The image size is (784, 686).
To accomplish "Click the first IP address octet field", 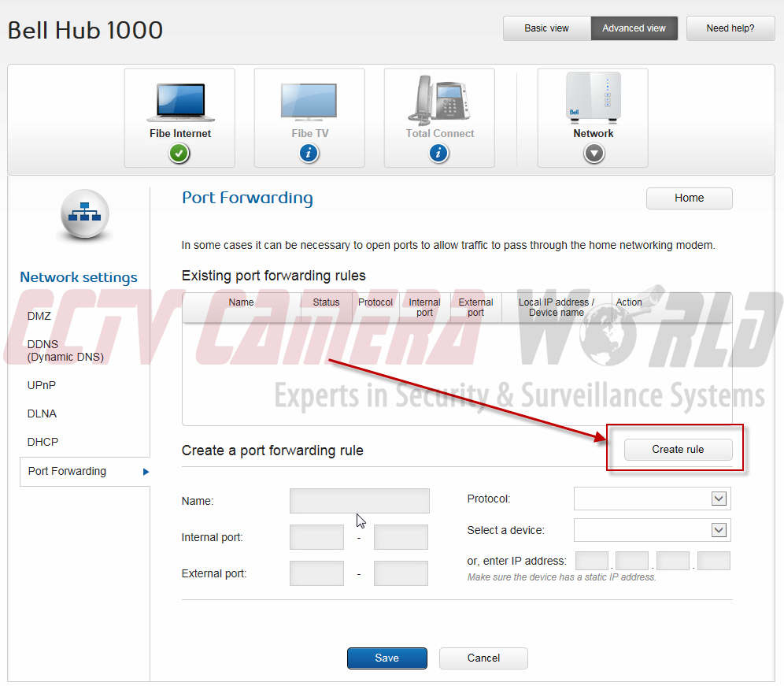I will (592, 561).
